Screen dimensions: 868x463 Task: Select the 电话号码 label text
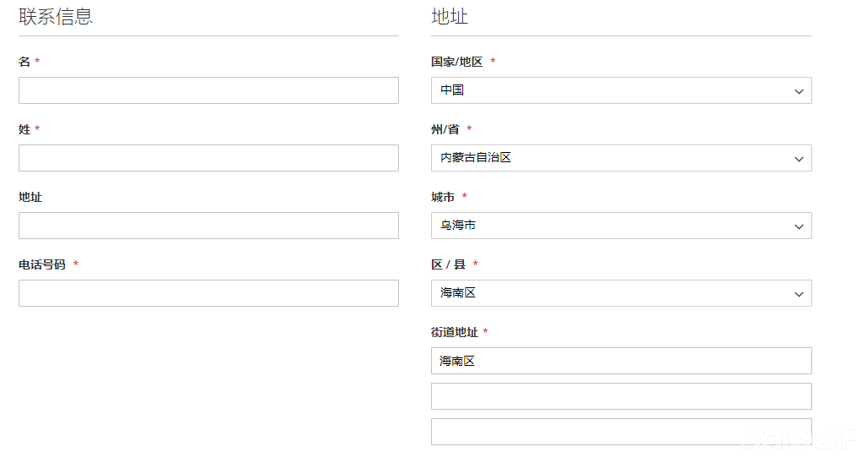pyautogui.click(x=41, y=264)
